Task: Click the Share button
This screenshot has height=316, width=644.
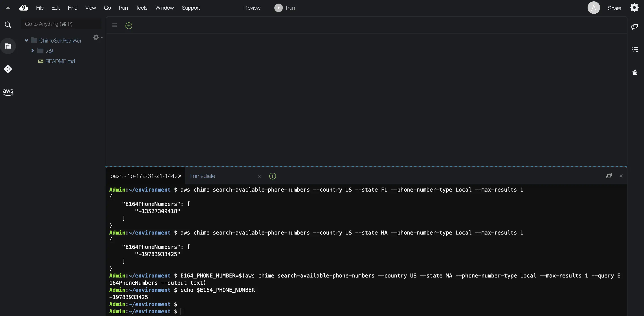Action: tap(614, 8)
